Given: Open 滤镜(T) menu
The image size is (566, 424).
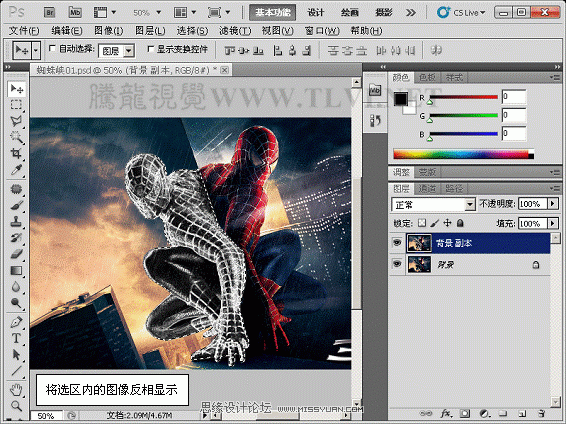Looking at the screenshot, I should [x=235, y=31].
